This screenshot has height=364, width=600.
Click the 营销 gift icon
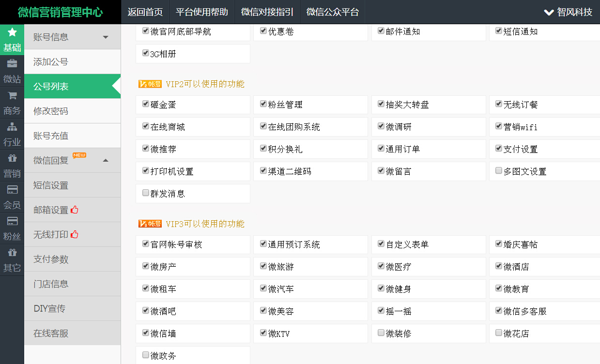(12, 158)
